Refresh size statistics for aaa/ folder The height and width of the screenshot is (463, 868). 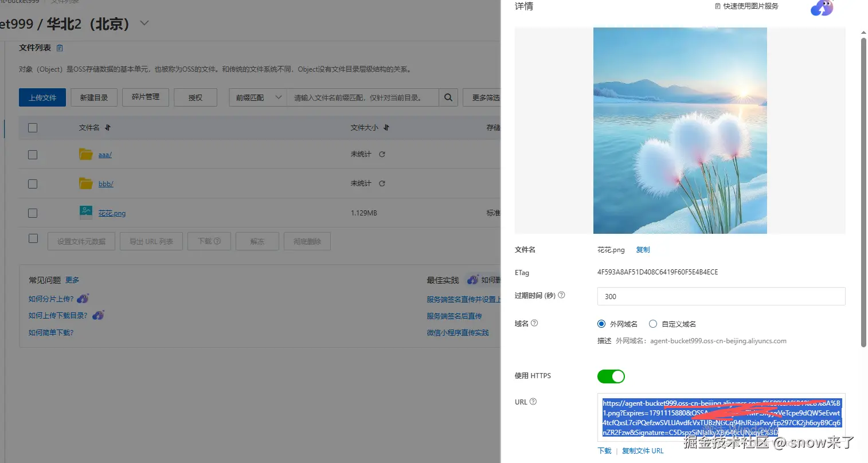click(x=382, y=154)
